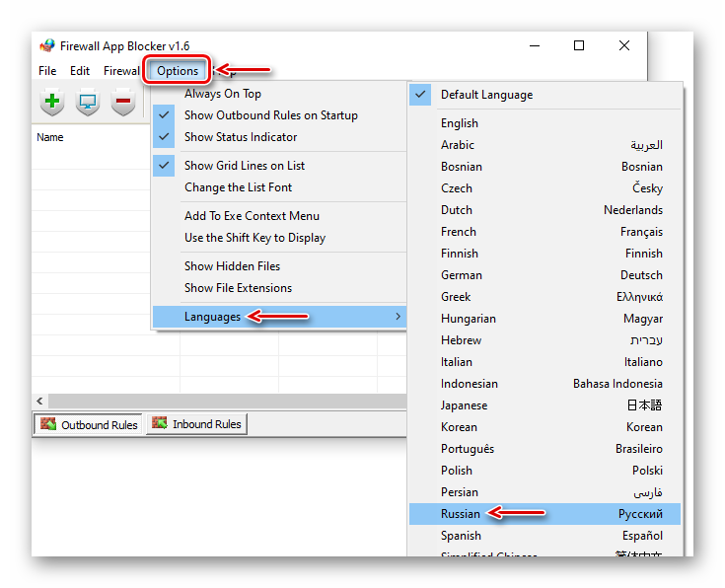
Task: Select Dutch language
Action: (x=544, y=210)
